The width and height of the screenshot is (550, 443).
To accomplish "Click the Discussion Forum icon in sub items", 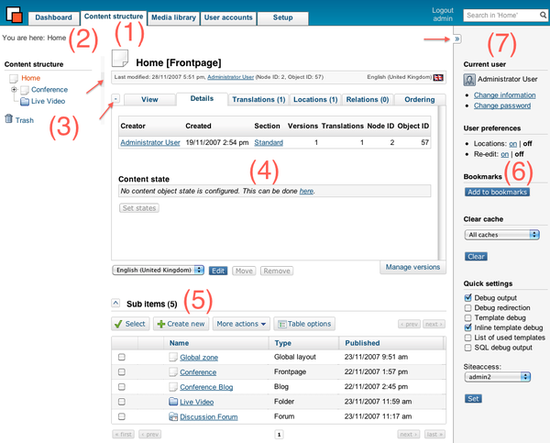I will click(x=173, y=417).
